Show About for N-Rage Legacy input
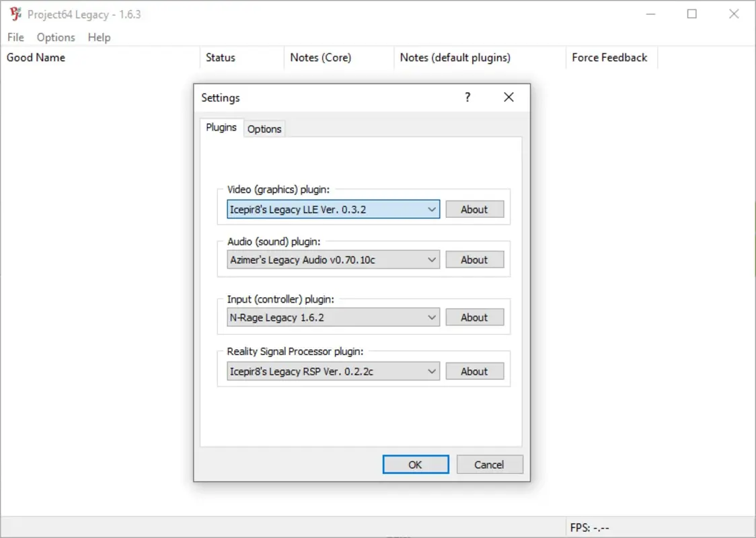 [x=475, y=317]
